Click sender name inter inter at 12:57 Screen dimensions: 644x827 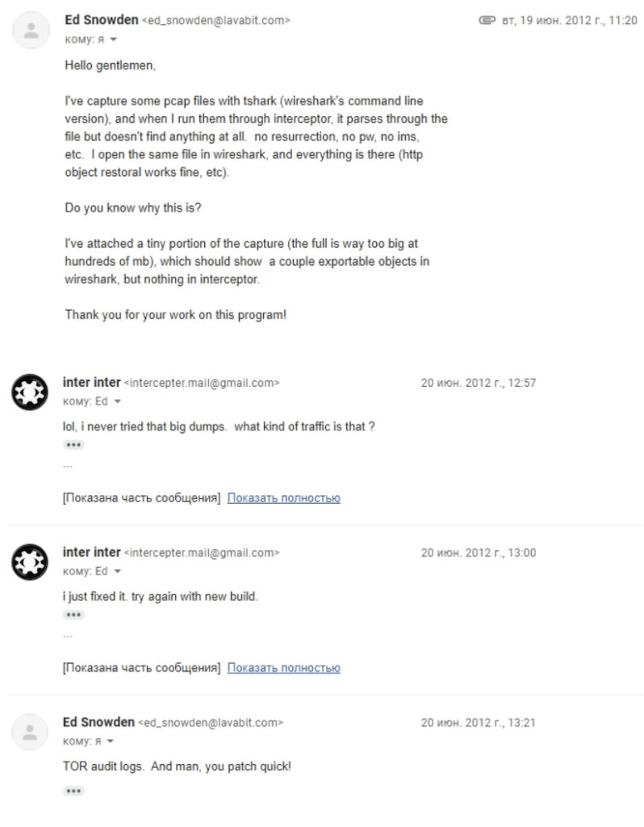tap(92, 382)
